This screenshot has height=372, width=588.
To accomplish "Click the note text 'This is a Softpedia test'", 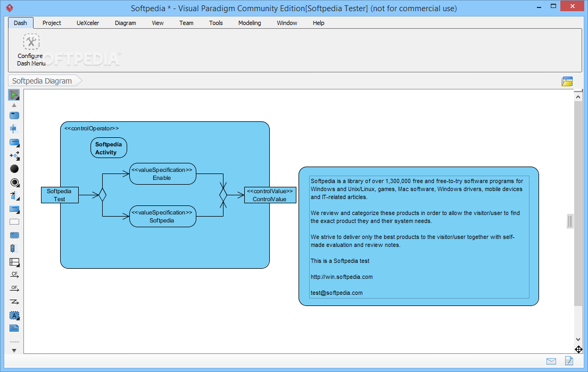I will click(339, 261).
